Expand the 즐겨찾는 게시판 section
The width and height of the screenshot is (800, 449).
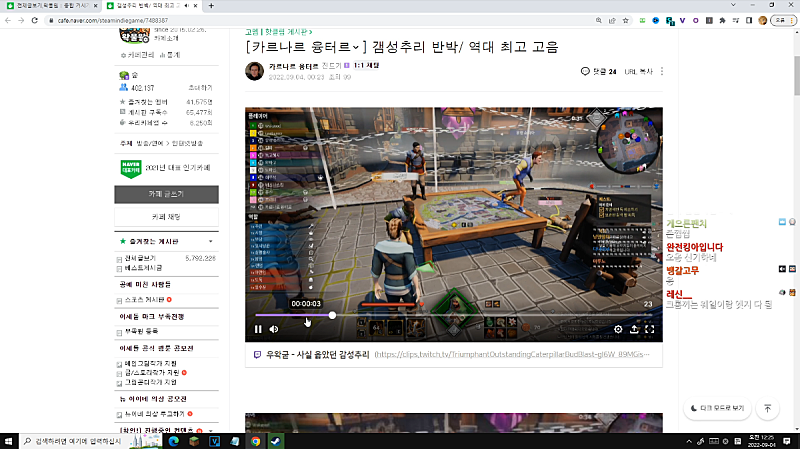[x=210, y=242]
